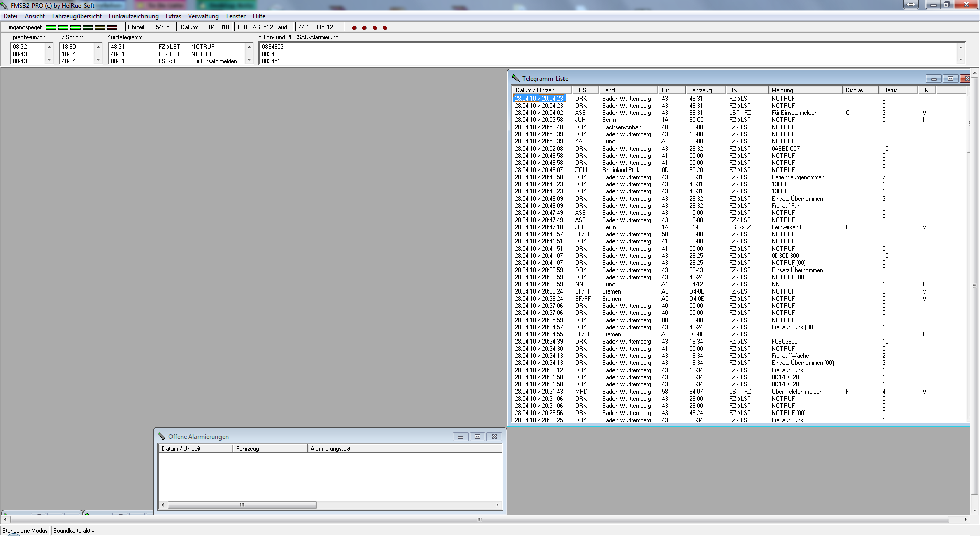Maximize the Telegramm-Liste window
This screenshot has height=536, width=980.
(950, 78)
